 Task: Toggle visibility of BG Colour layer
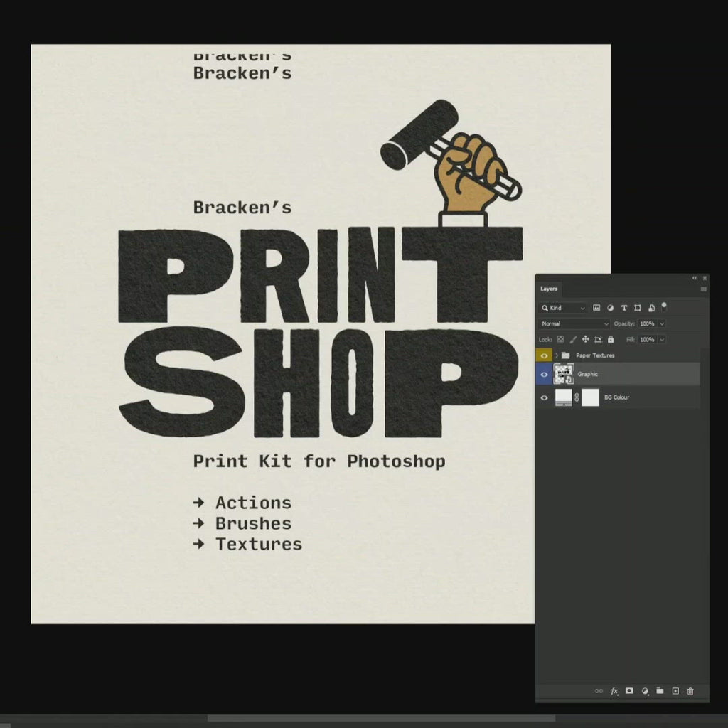click(x=545, y=397)
